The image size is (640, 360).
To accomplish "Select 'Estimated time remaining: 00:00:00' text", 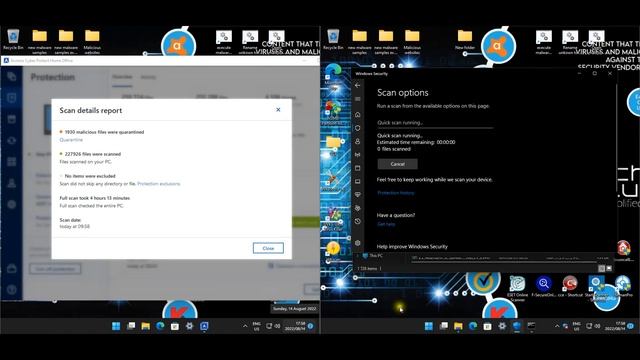I will click(x=416, y=142).
